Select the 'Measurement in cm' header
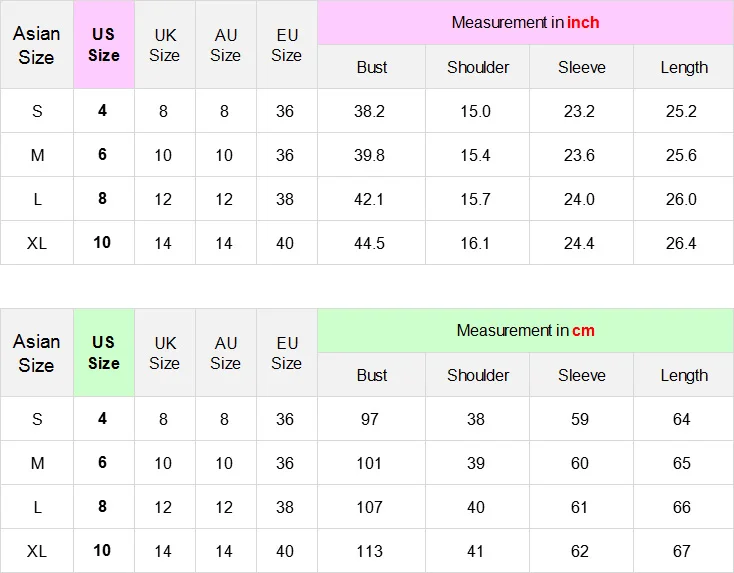 click(x=525, y=331)
